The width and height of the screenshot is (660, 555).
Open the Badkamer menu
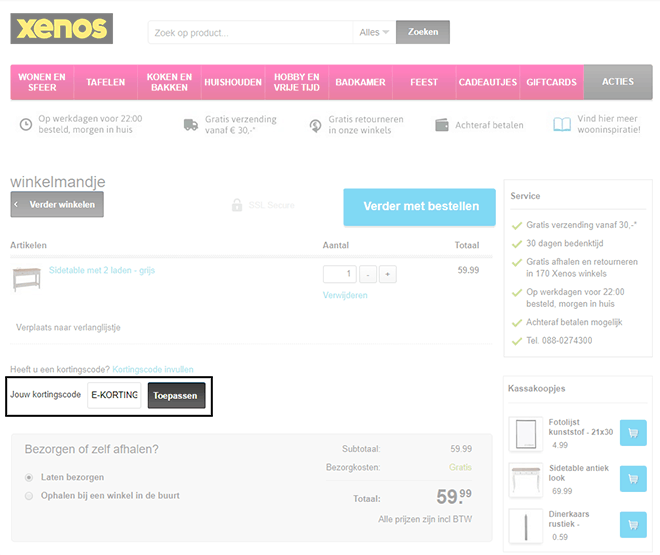[x=360, y=82]
